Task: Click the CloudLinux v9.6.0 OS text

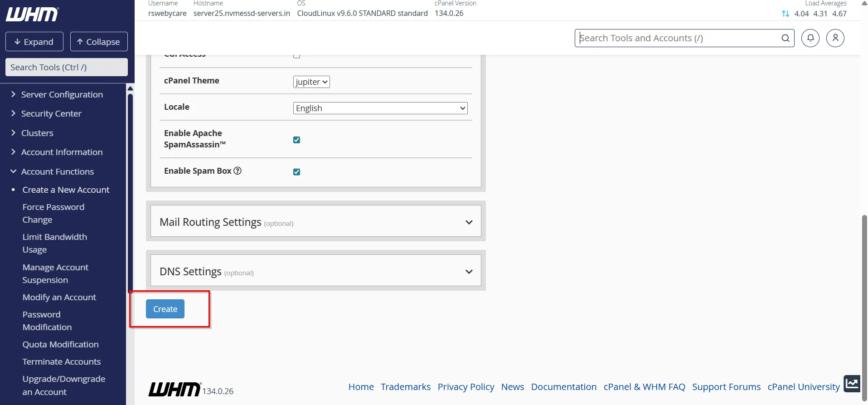Action: click(x=363, y=13)
